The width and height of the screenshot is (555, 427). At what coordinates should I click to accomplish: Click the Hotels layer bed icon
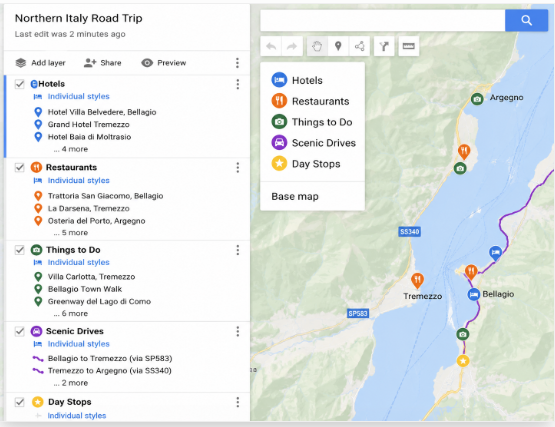click(x=34, y=84)
